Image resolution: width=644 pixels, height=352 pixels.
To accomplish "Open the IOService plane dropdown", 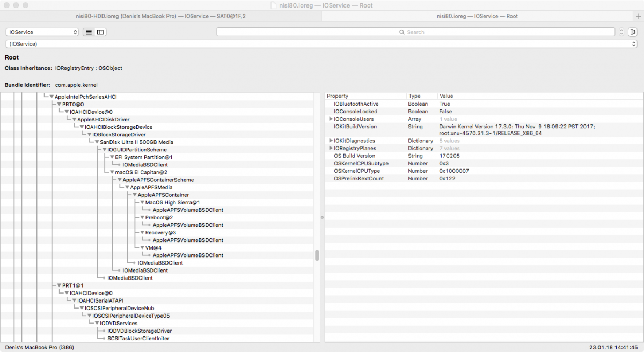I will coord(42,32).
